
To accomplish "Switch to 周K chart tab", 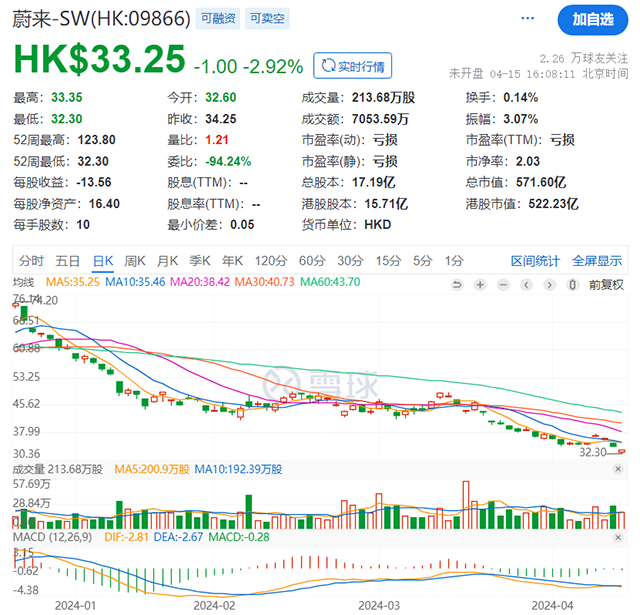I will [135, 260].
